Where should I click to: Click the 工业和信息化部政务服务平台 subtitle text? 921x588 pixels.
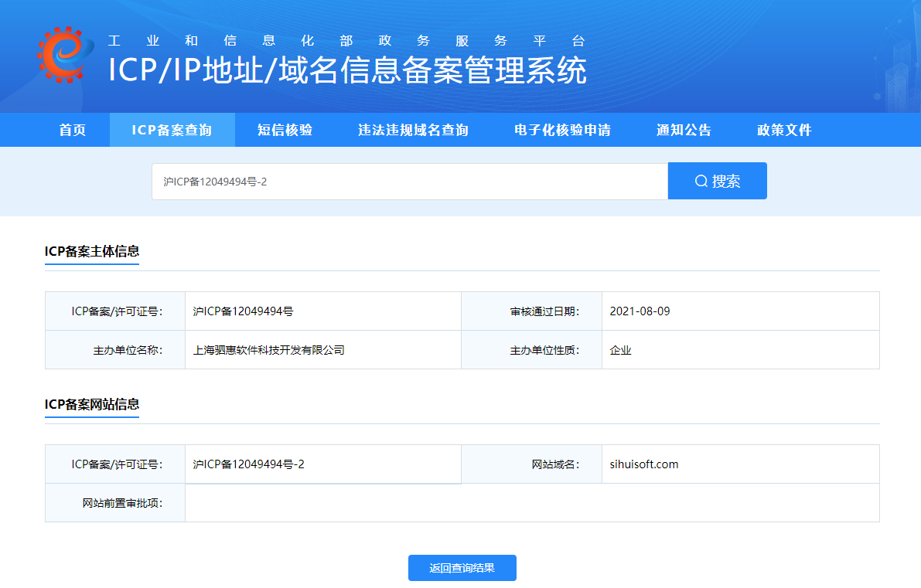tap(347, 41)
